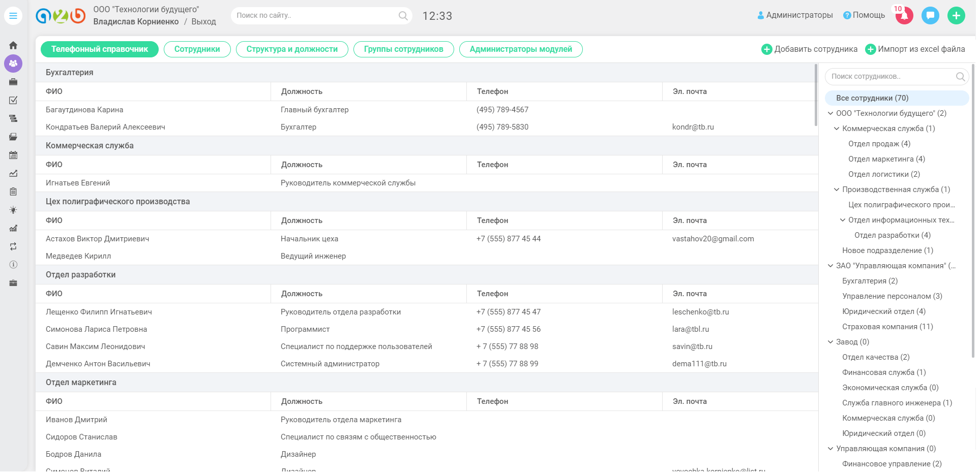Select Отдел качества (2) in tree
This screenshot has height=473, width=980.
pos(876,357)
